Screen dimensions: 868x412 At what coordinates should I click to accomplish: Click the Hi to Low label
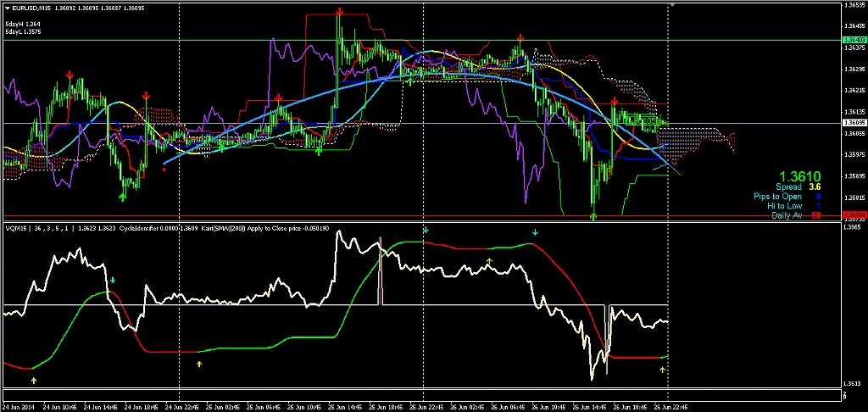click(x=784, y=206)
